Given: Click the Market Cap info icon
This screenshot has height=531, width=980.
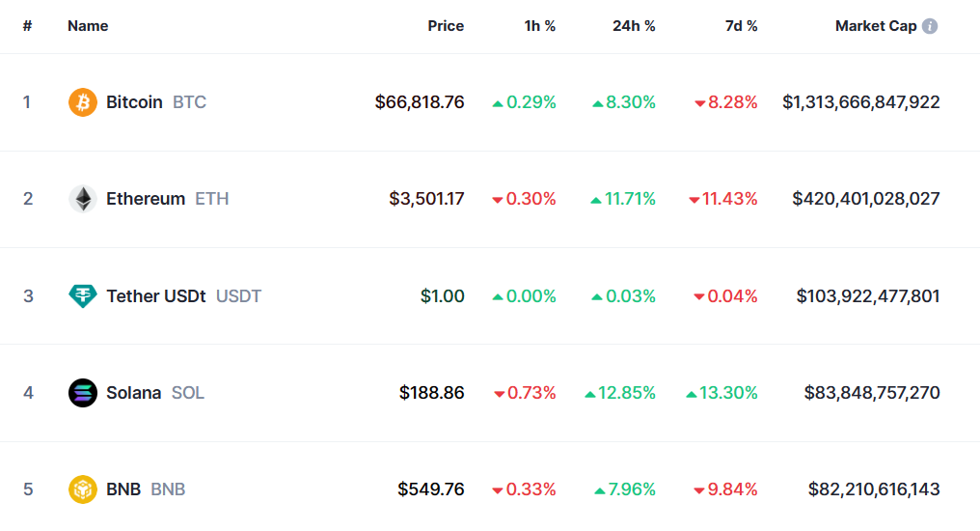Looking at the screenshot, I should point(930,26).
